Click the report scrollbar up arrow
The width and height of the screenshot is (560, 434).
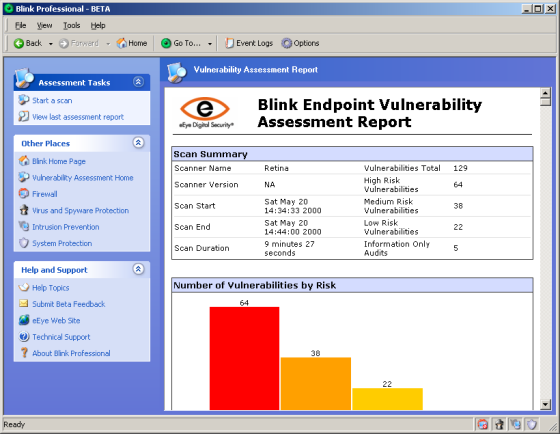(x=545, y=93)
